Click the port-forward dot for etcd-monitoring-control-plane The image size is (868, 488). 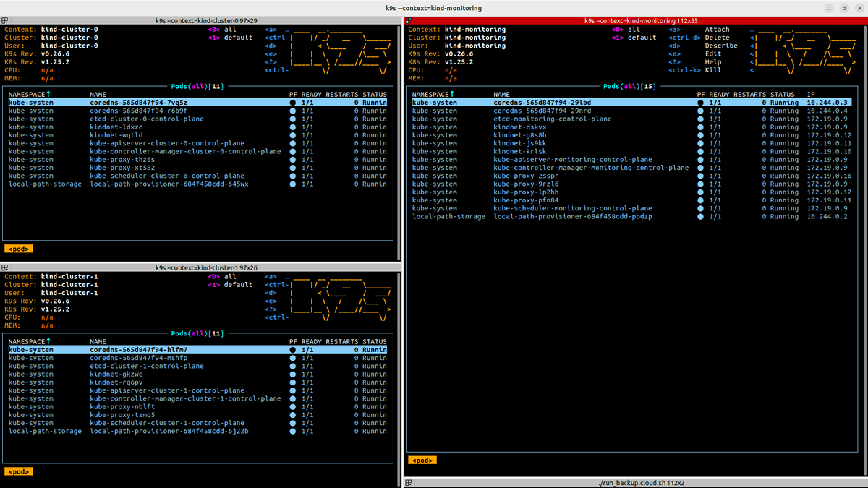[700, 119]
